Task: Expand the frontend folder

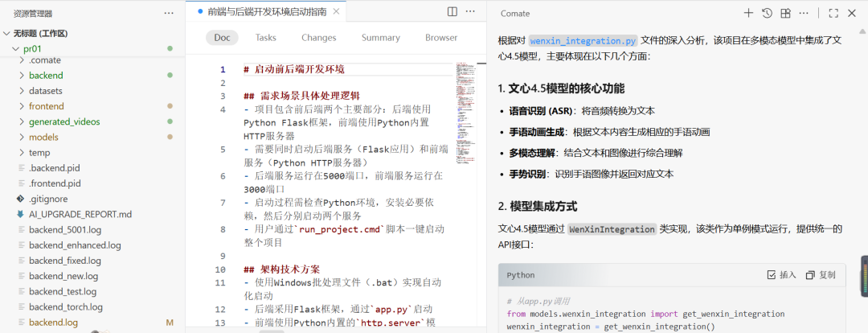Action: coord(22,106)
